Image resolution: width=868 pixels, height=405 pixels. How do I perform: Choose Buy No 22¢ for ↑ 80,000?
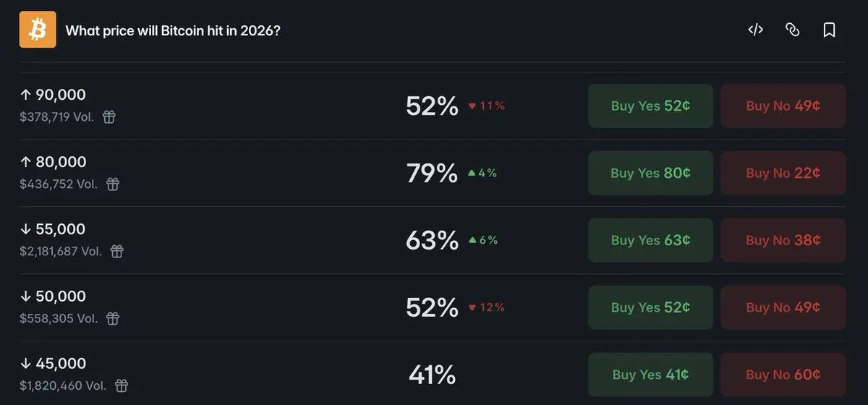click(783, 174)
